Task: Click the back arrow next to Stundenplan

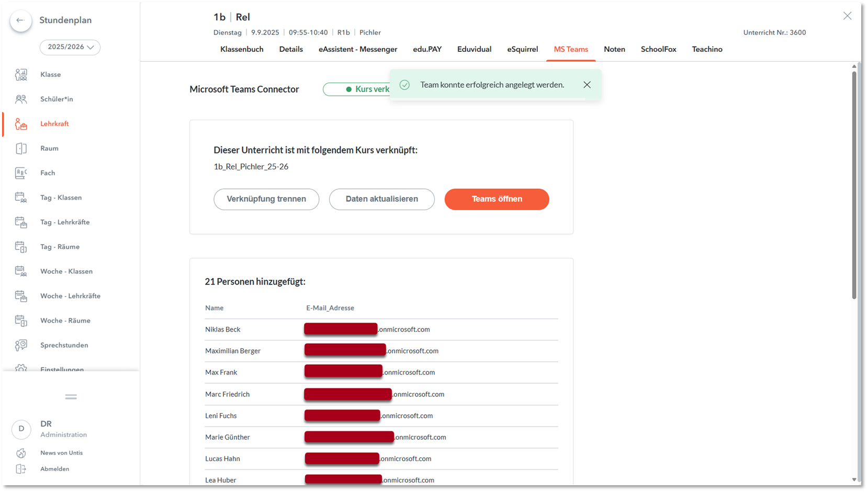Action: tap(20, 20)
